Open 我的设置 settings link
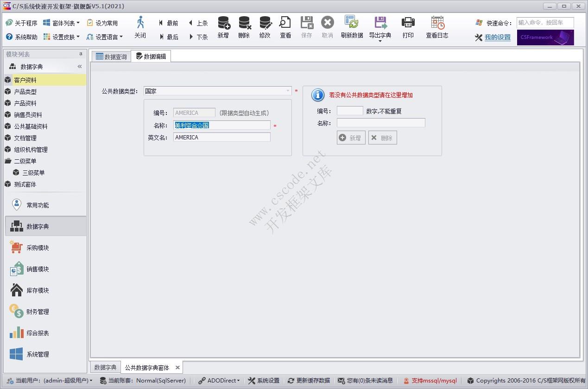 (498, 37)
